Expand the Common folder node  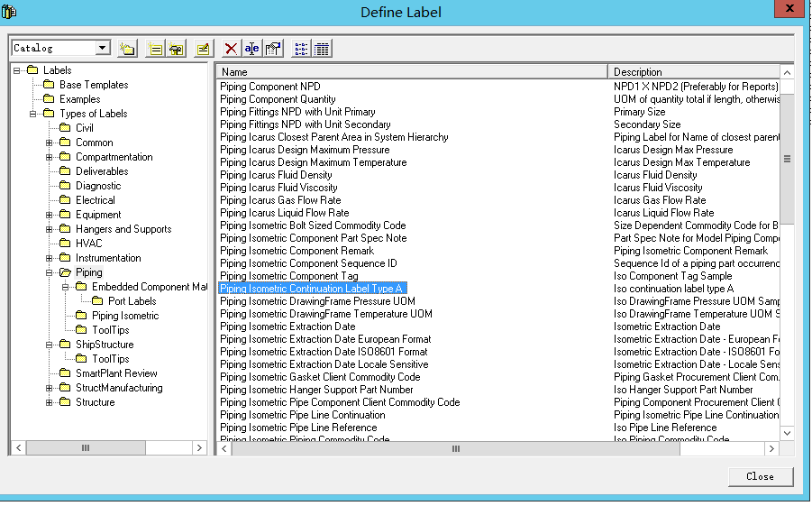tap(50, 143)
